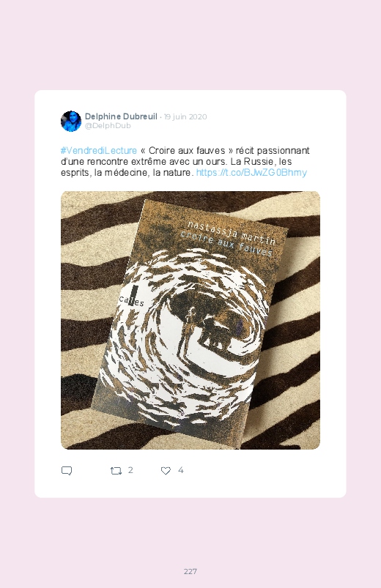Click the @DelphDub handle
The height and width of the screenshot is (588, 381).
tap(108, 126)
